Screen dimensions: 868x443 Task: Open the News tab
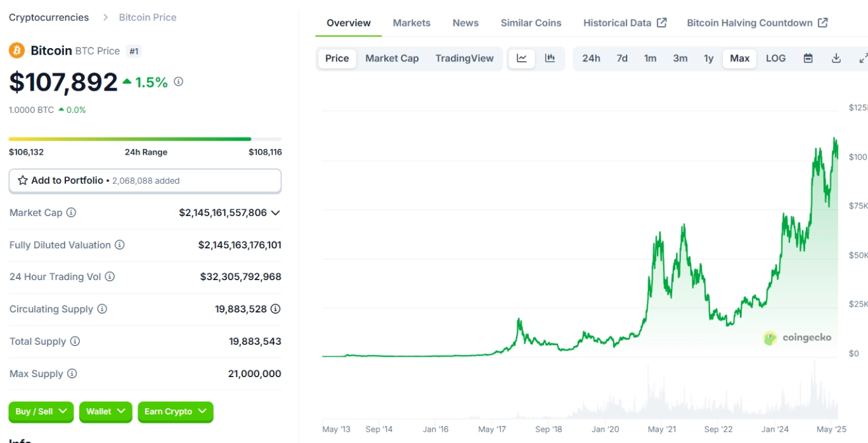pyautogui.click(x=465, y=23)
